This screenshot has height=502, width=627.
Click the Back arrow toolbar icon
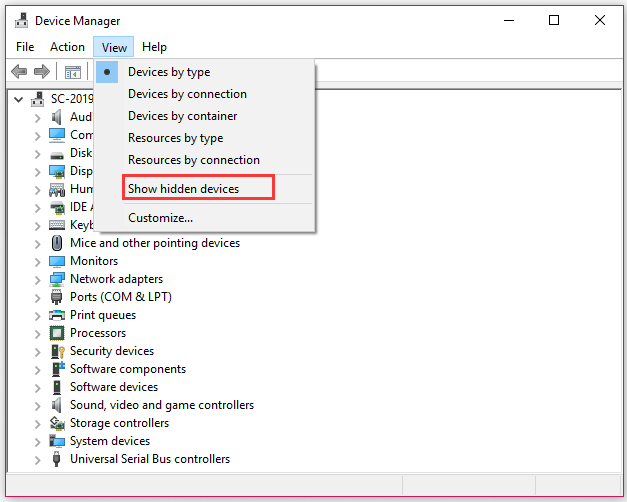(x=19, y=72)
